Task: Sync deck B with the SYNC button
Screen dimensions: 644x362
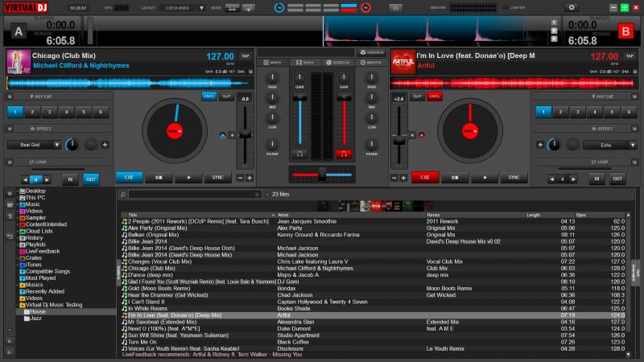Action: pyautogui.click(x=514, y=178)
